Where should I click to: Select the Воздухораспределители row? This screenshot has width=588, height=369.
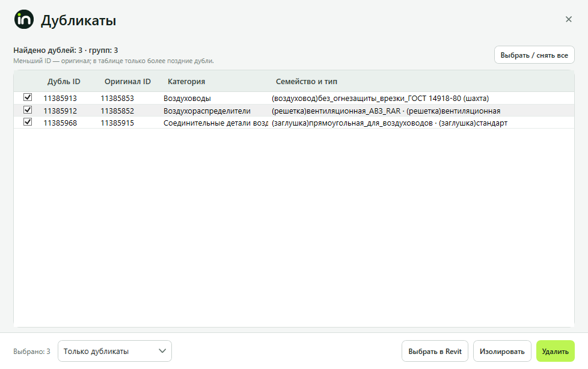[294, 111]
